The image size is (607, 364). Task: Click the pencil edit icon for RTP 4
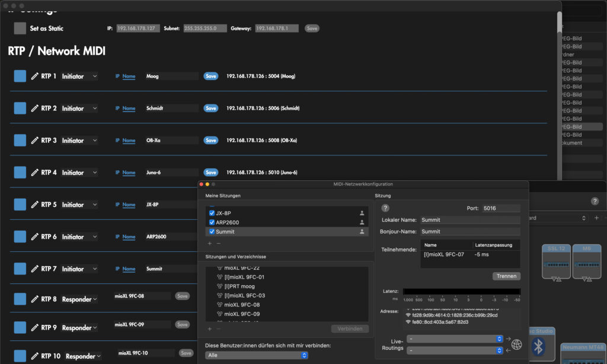[x=34, y=173]
